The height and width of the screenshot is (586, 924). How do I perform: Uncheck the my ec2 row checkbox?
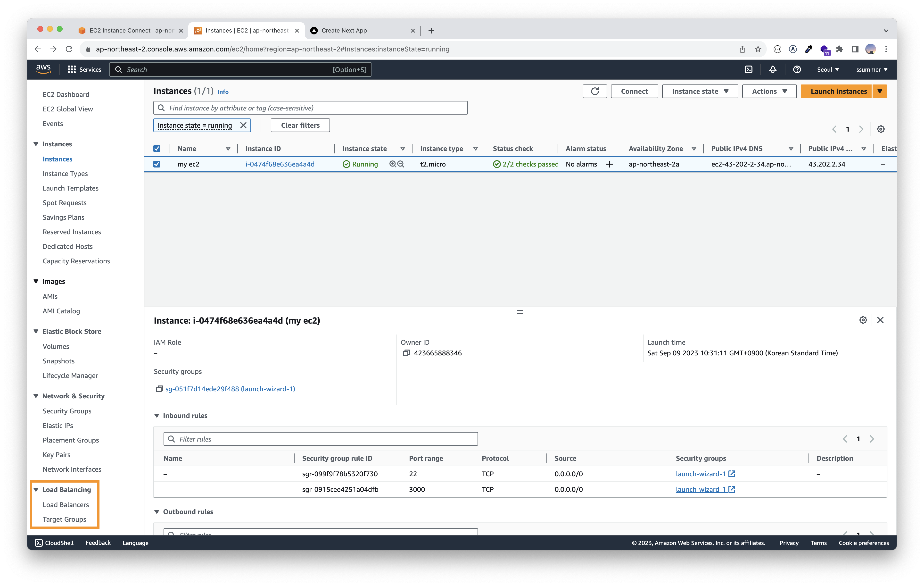coord(157,164)
